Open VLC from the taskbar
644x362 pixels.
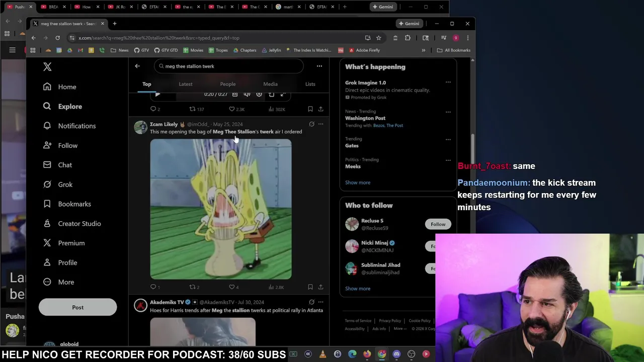[x=323, y=354]
